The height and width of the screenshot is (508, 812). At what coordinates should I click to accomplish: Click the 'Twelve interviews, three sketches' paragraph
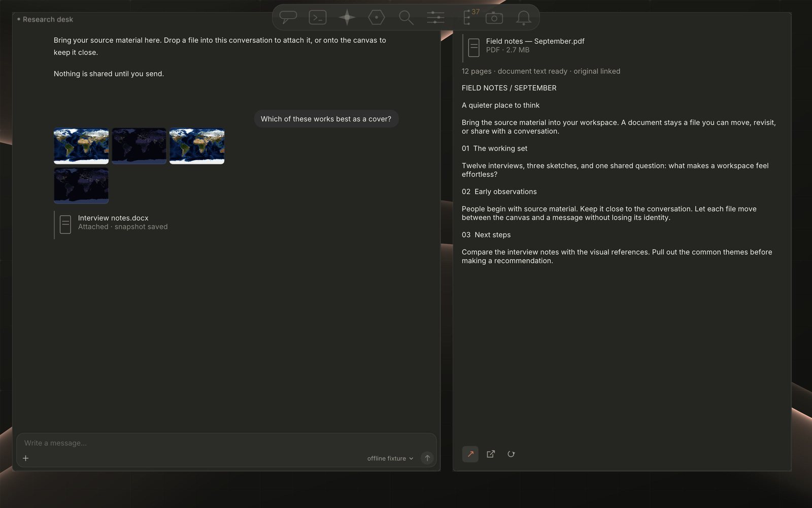[615, 170]
